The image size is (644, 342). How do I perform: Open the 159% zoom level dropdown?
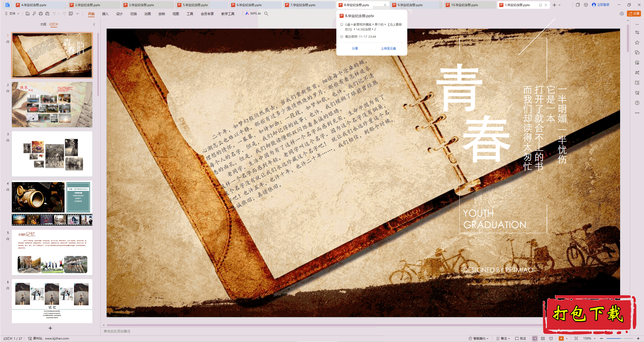tap(589, 338)
